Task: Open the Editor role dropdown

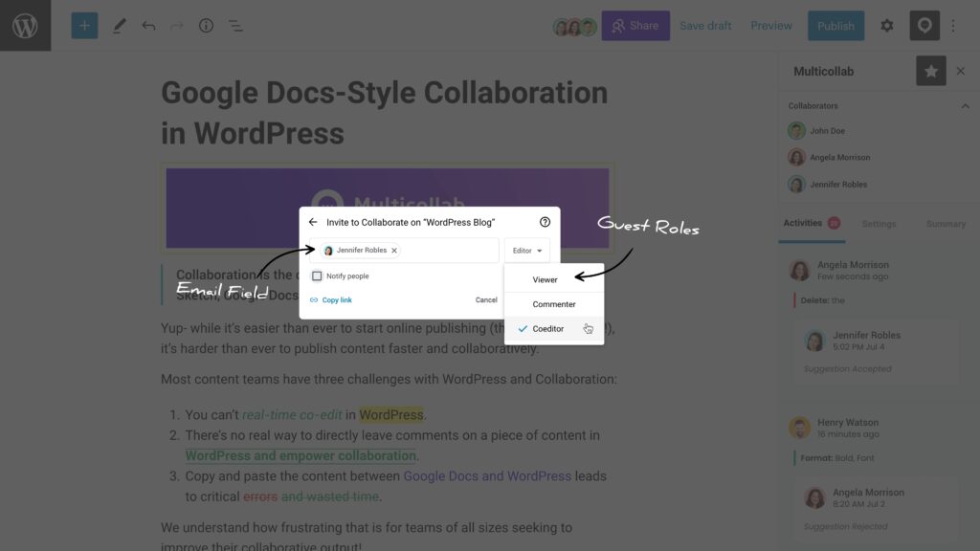Action: pos(527,251)
